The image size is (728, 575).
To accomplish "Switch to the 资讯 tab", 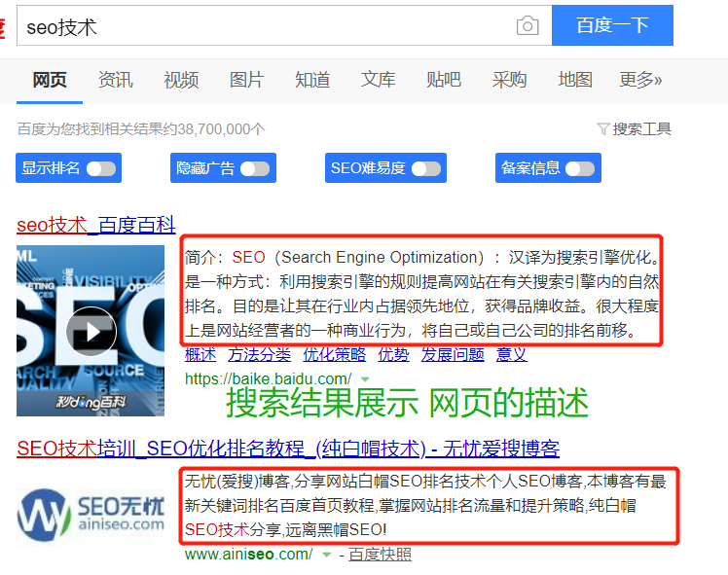I will tap(115, 80).
